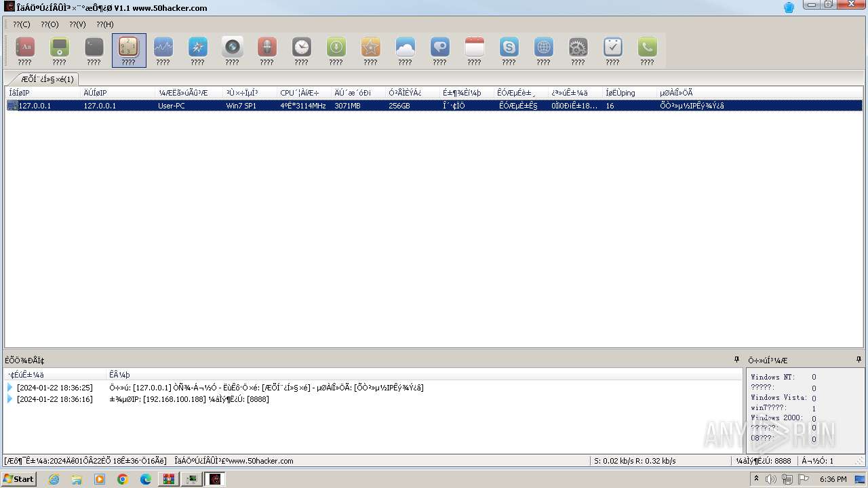Image resolution: width=868 pixels, height=488 pixels.
Task: Click the Windows Vista count row
Action: click(x=784, y=398)
